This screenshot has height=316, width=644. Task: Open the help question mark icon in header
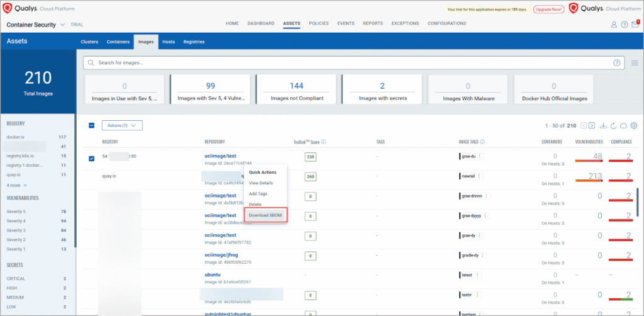[625, 25]
